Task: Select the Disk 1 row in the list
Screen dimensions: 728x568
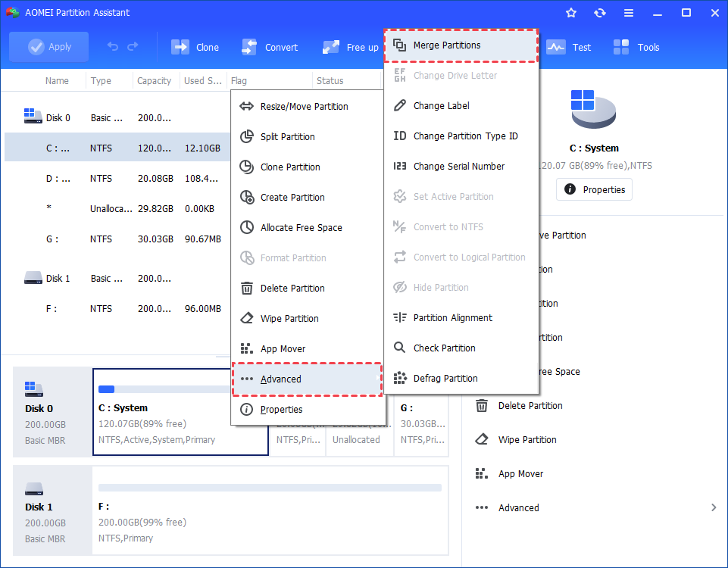Action: [x=117, y=279]
